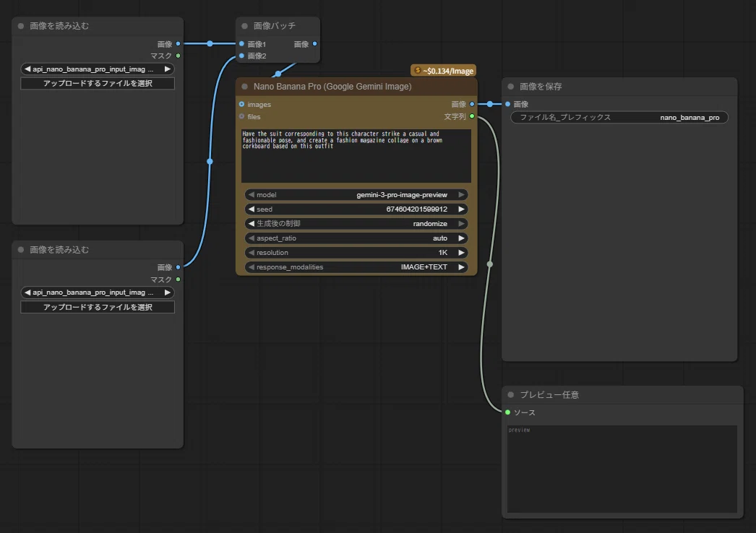Viewport: 756px width, 533px height.
Task: Click the files input port on Nano Banana Pro
Action: 241,116
